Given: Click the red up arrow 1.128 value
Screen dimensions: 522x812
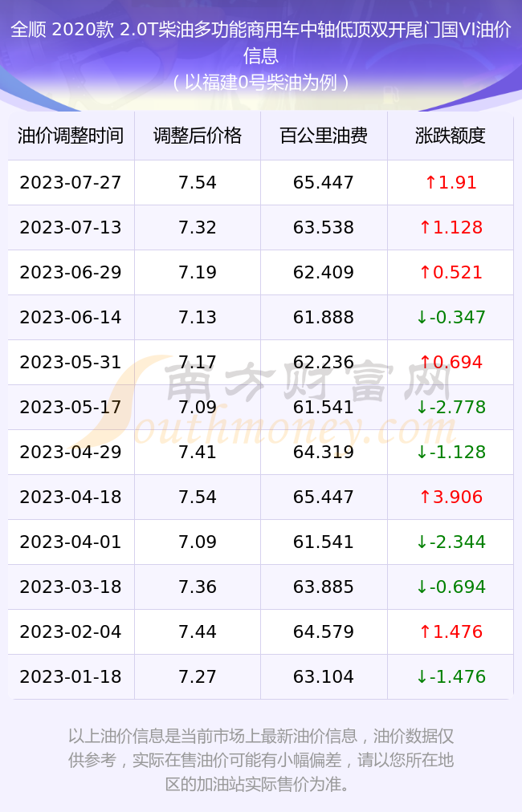Looking at the screenshot, I should (x=451, y=227).
